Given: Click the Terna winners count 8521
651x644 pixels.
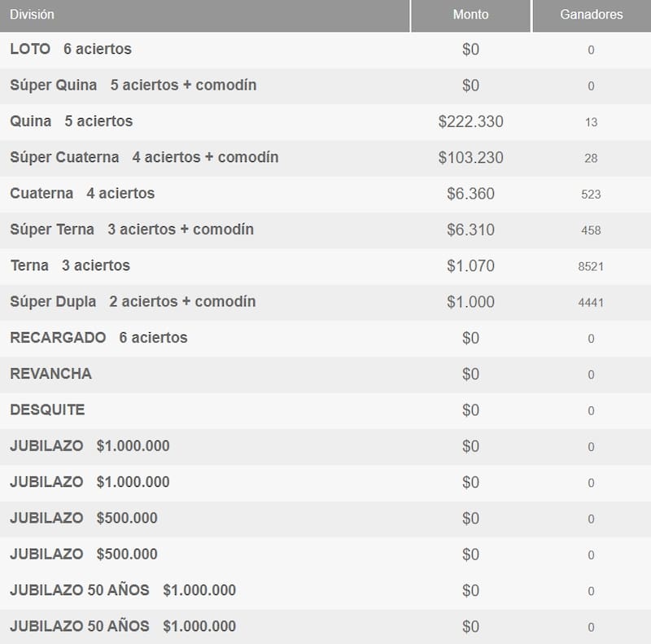Looking at the screenshot, I should (x=591, y=266).
